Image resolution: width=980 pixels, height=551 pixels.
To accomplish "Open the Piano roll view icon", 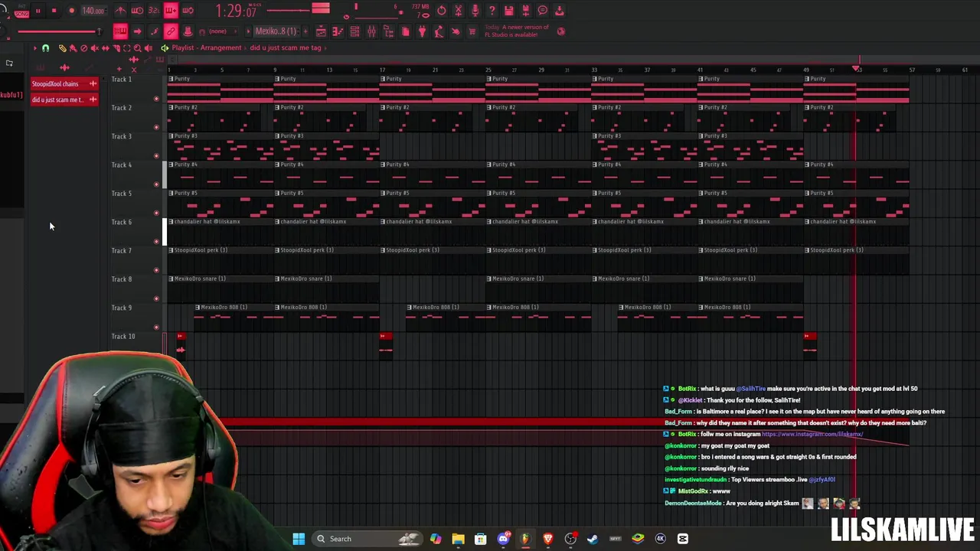I will coord(338,31).
